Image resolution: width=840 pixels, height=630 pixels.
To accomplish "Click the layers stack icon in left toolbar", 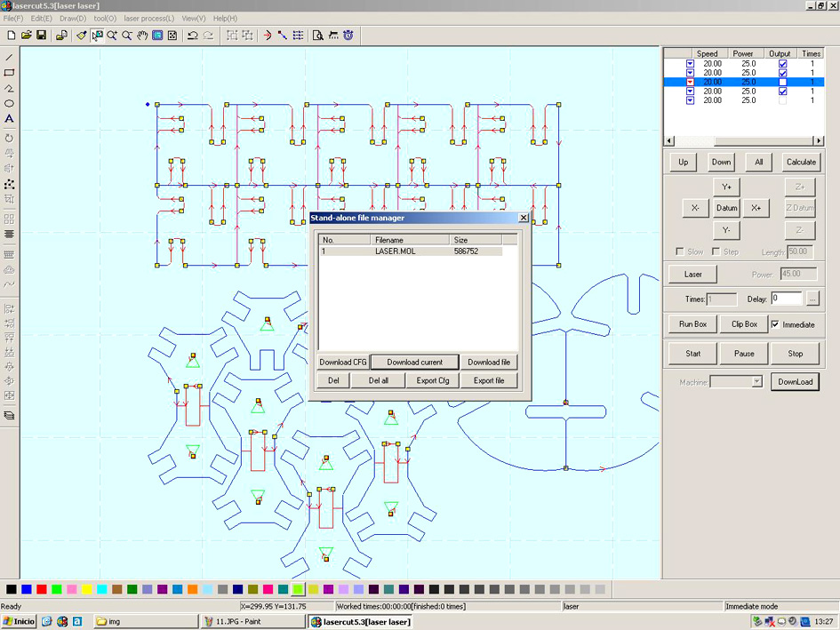I will pyautogui.click(x=9, y=416).
